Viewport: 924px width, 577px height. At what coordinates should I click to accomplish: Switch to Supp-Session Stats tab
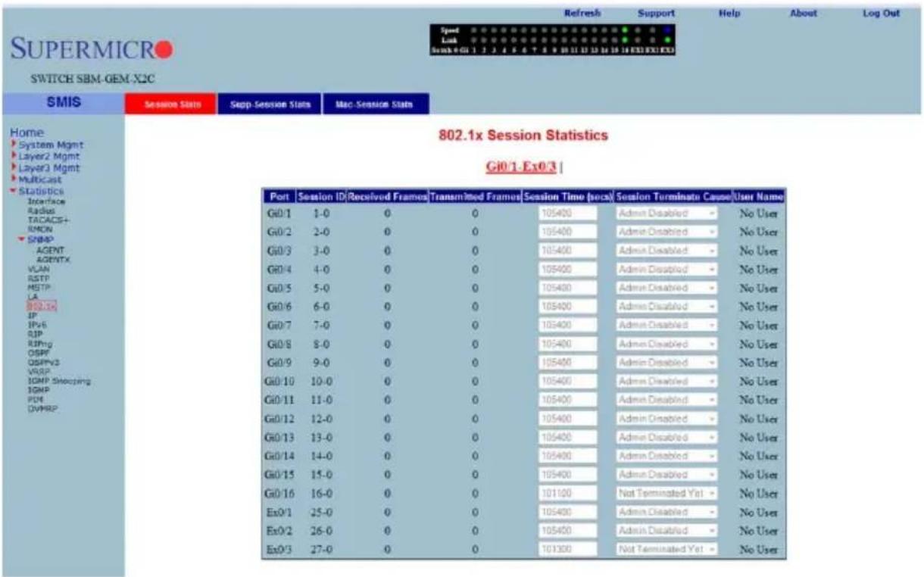click(x=270, y=104)
